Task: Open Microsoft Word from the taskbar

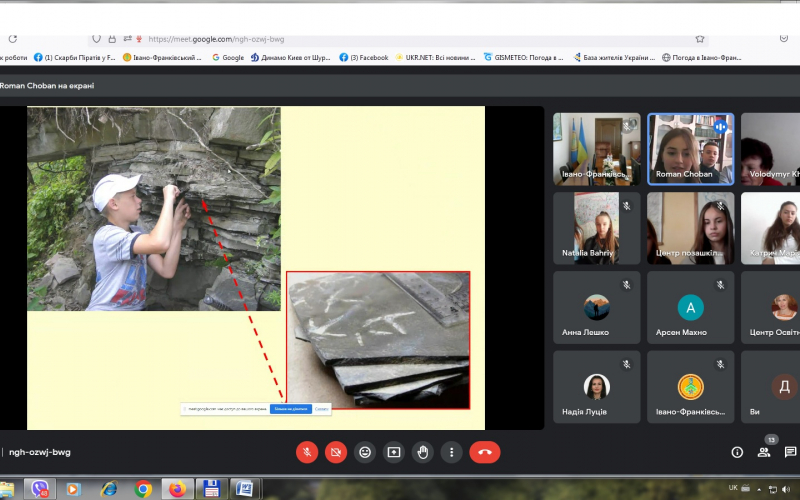Action: pos(245,489)
